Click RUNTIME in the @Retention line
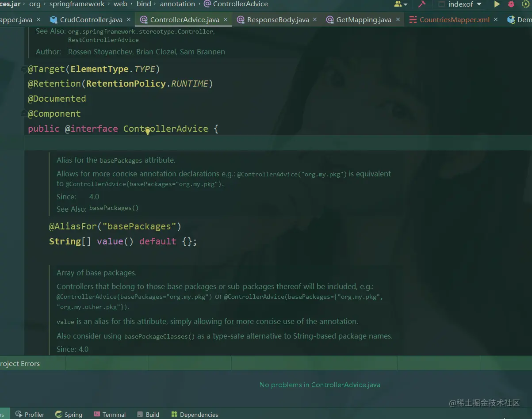Image resolution: width=532 pixels, height=419 pixels. (189, 84)
